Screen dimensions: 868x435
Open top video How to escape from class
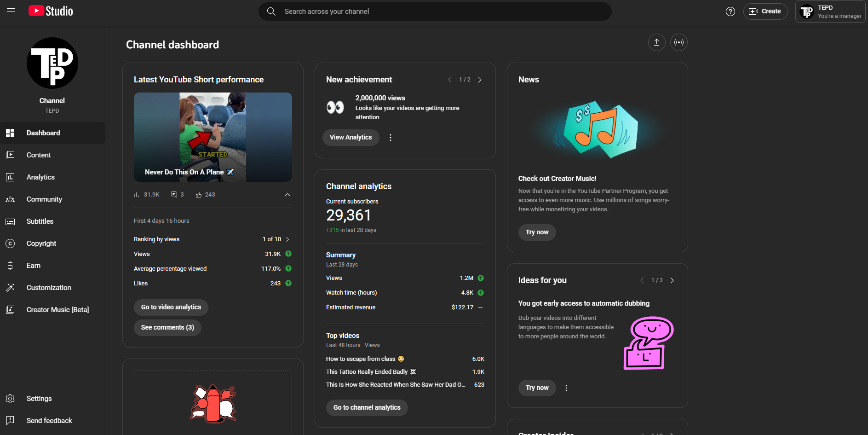click(365, 359)
